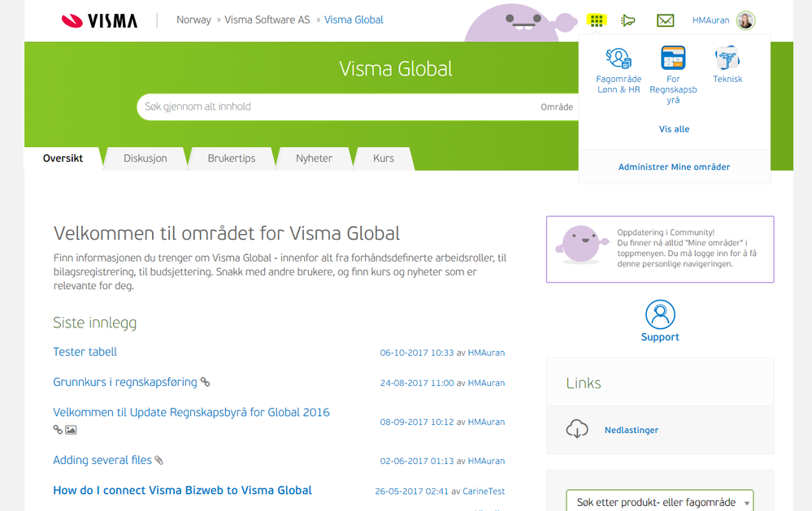Image resolution: width=812 pixels, height=511 pixels.
Task: Click the Visma Global breadcrumb
Action: coord(354,20)
